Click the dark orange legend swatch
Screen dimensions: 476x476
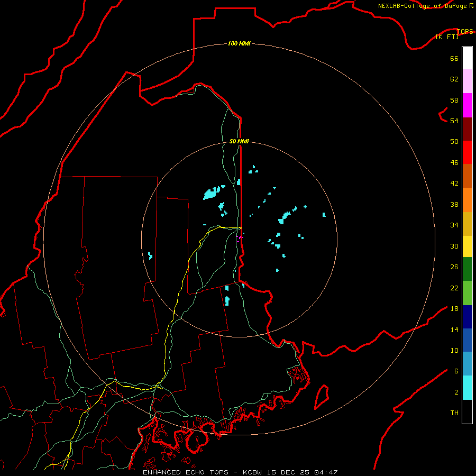pyautogui.click(x=467, y=176)
